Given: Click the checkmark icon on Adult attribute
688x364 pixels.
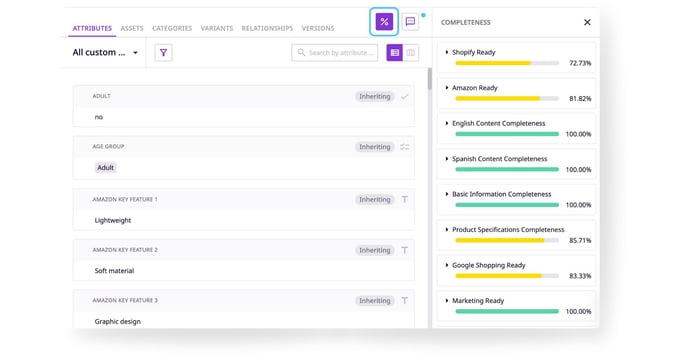Looking at the screenshot, I should [x=405, y=96].
